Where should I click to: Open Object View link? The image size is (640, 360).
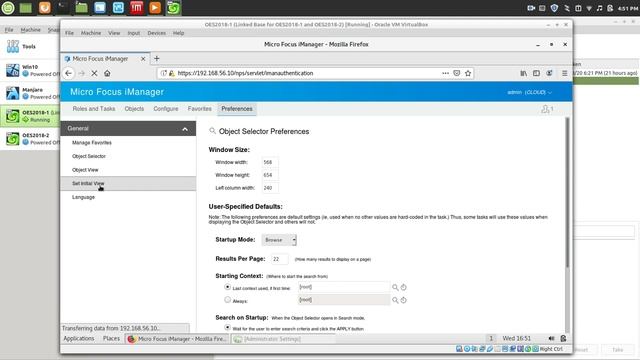coord(85,170)
